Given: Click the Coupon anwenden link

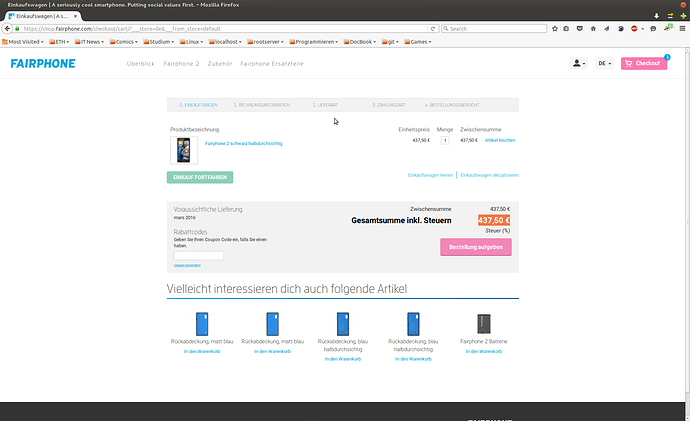Looking at the screenshot, I should pyautogui.click(x=187, y=265).
